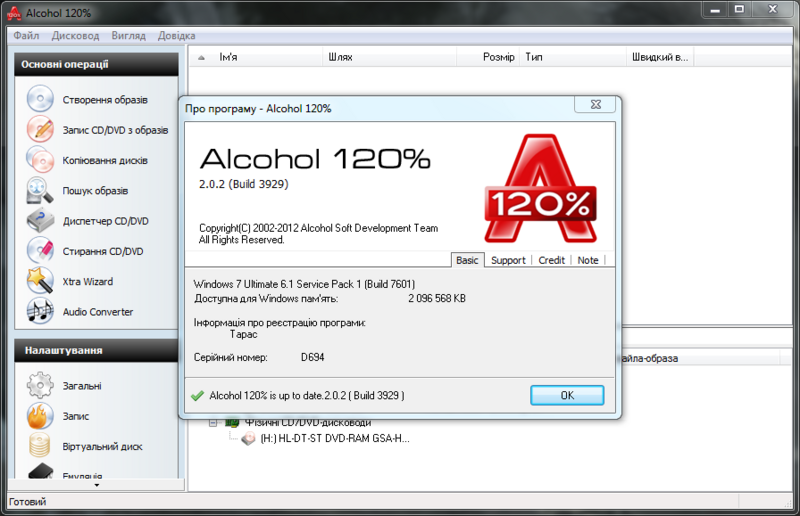800x516 pixels.
Task: Open Копіювання дисків via its icon
Action: [39, 160]
